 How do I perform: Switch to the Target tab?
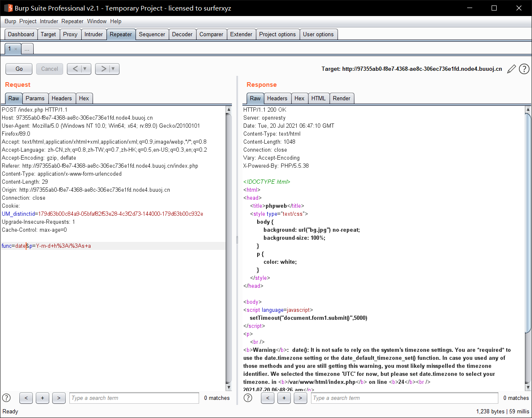click(x=48, y=35)
